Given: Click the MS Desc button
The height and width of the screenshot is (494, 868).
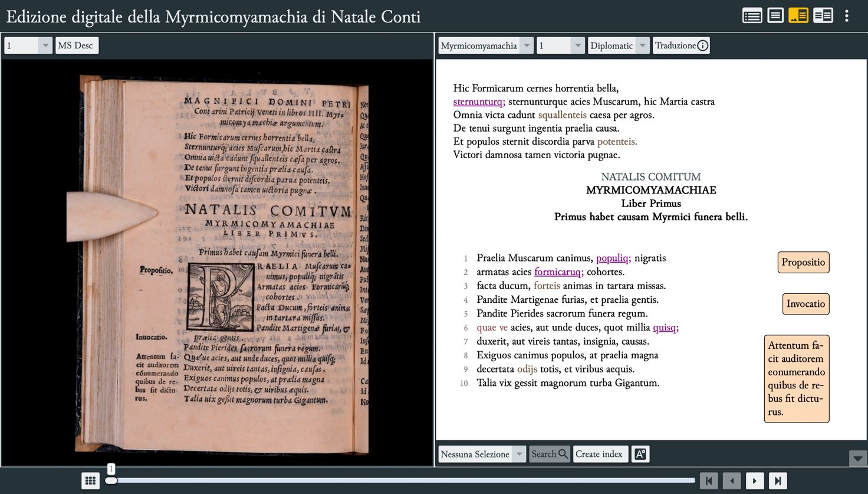Looking at the screenshot, I should [x=75, y=45].
